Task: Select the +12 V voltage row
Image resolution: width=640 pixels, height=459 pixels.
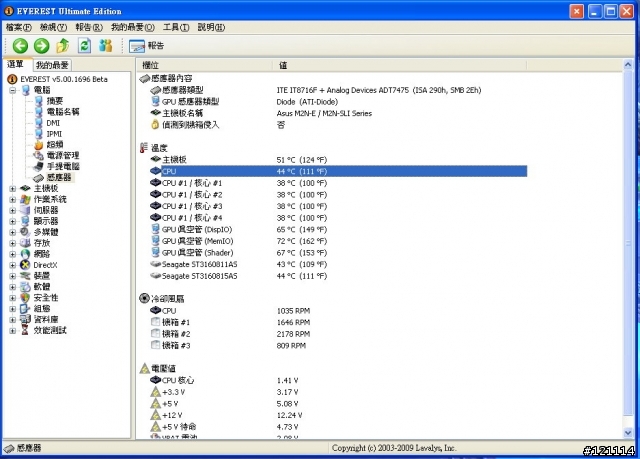Action: click(338, 415)
